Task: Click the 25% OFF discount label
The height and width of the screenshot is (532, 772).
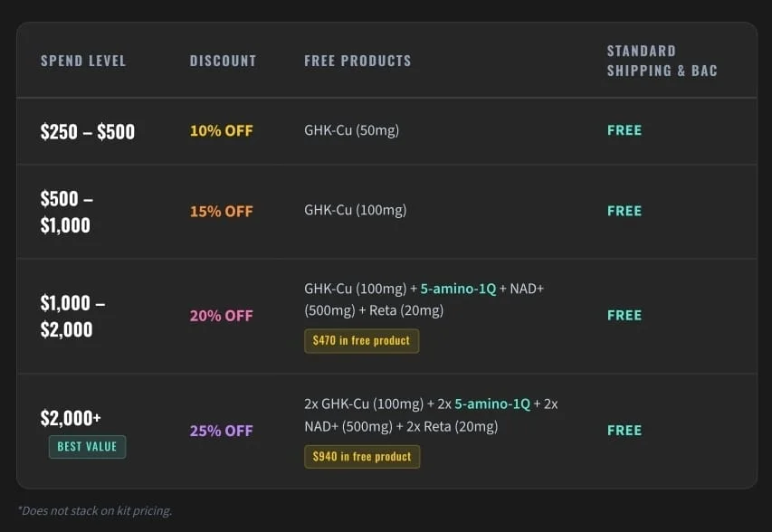Action: [221, 431]
